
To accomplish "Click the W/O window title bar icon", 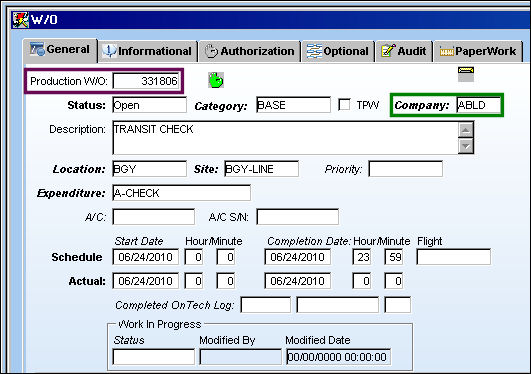I will tap(21, 20).
